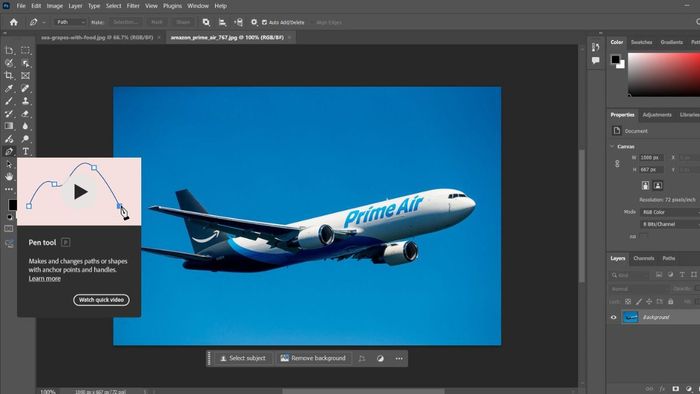The image size is (700, 394).
Task: Click Remove background button
Action: 313,358
